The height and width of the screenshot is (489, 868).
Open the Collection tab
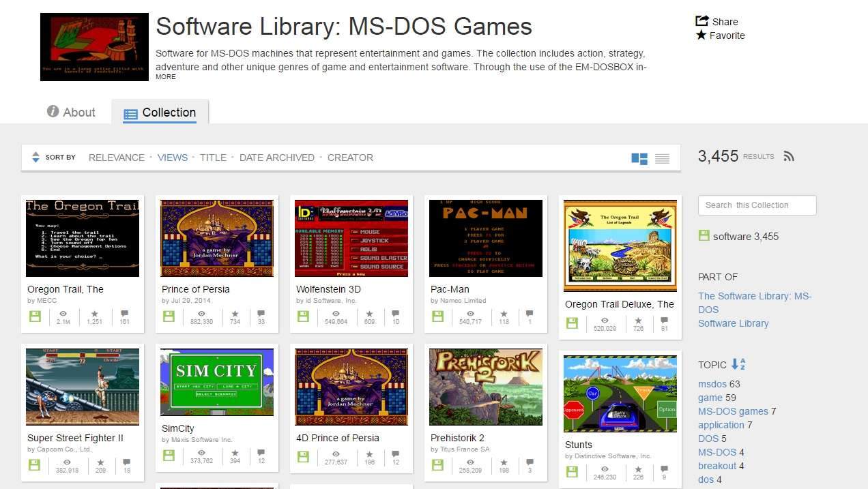(x=160, y=113)
